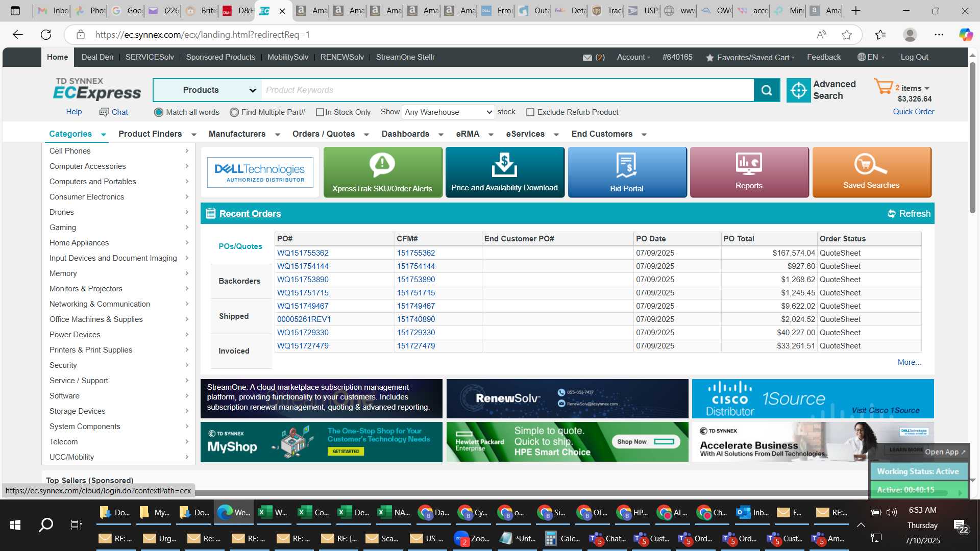Open Advanced Search crosshair icon

pos(798,90)
